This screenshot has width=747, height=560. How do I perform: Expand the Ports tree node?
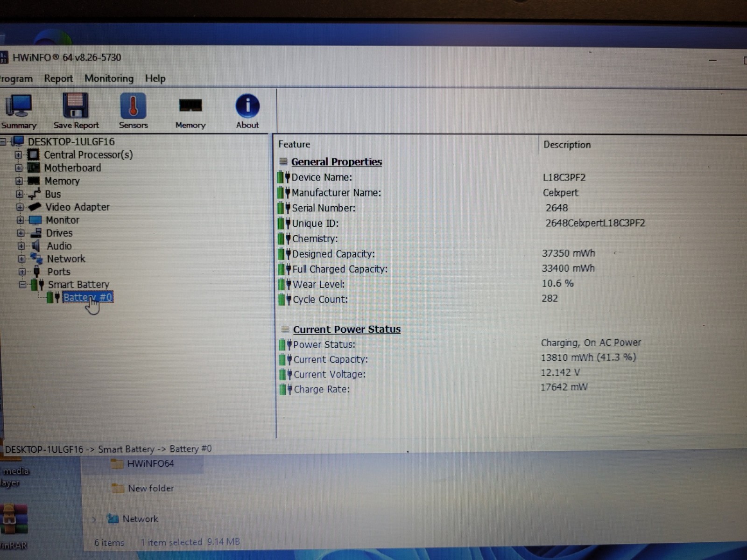click(x=22, y=272)
